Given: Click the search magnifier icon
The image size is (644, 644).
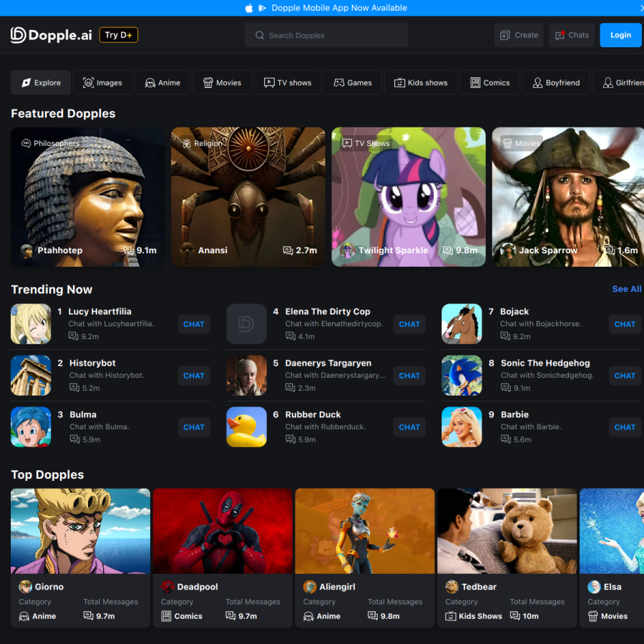Looking at the screenshot, I should [x=260, y=35].
